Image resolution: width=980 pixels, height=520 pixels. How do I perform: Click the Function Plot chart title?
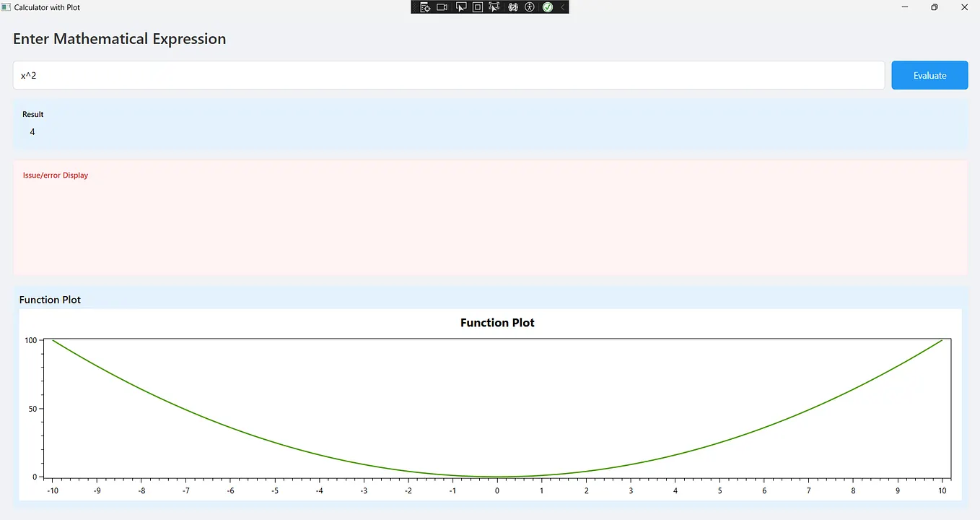pos(497,323)
